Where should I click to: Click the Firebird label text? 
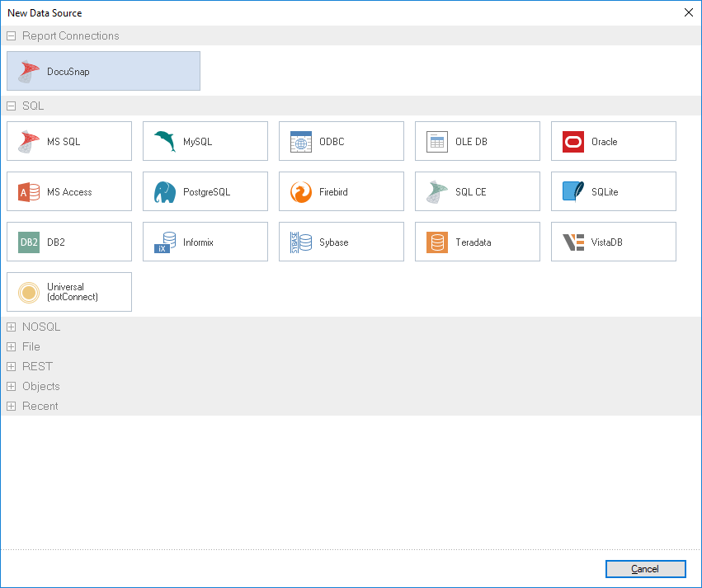pyautogui.click(x=333, y=192)
